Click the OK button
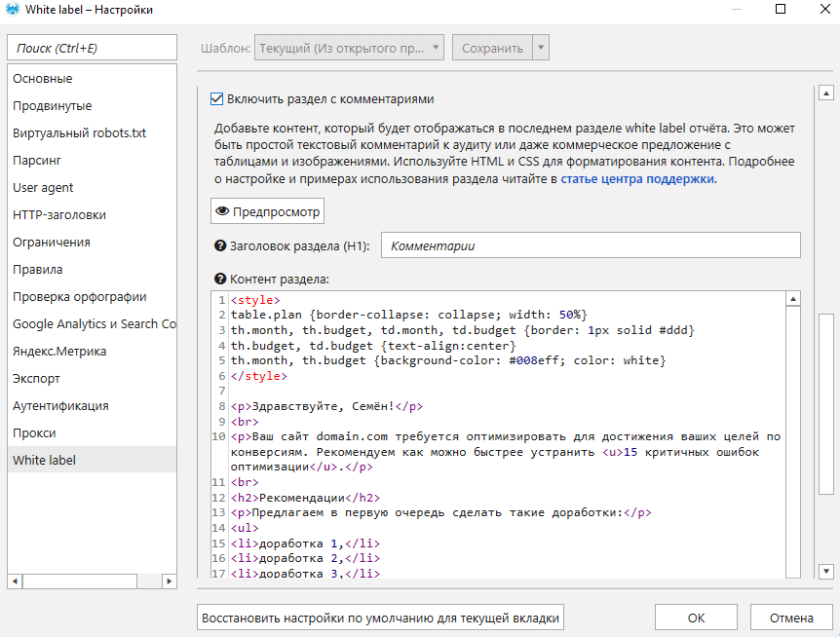The width and height of the screenshot is (840, 637). (696, 618)
